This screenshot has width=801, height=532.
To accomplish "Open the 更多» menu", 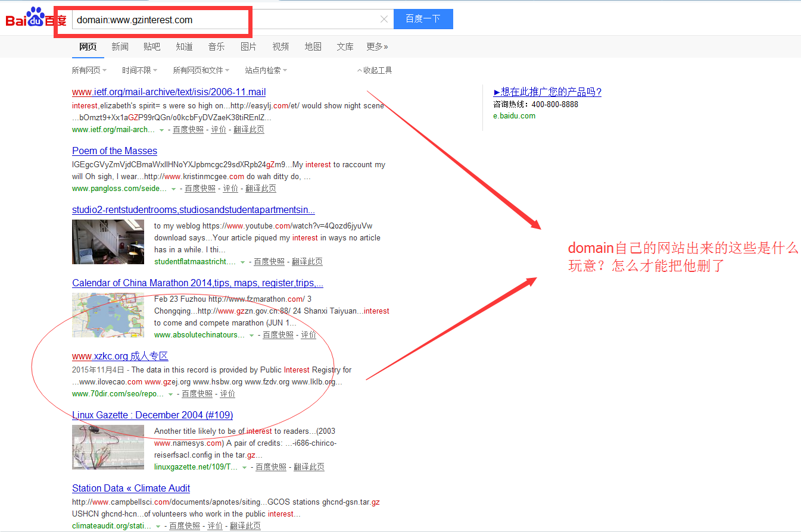I will [x=377, y=46].
